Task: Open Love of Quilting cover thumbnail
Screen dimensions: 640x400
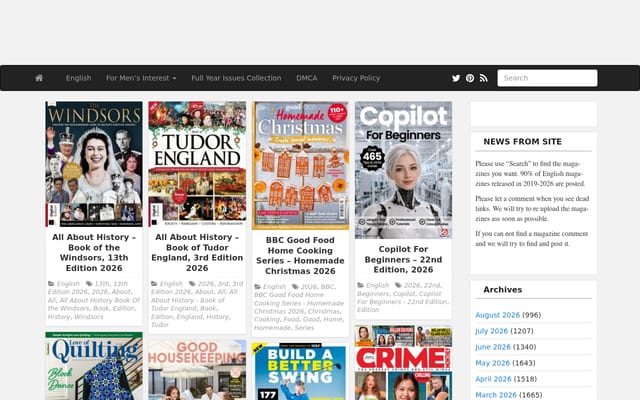Action: [94, 366]
